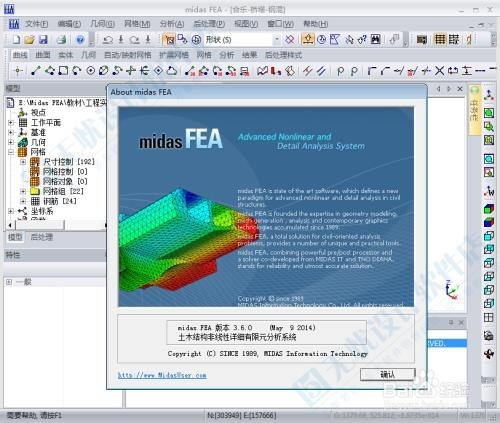Click the first P curve tool icon
500x423 pixels.
340,71
